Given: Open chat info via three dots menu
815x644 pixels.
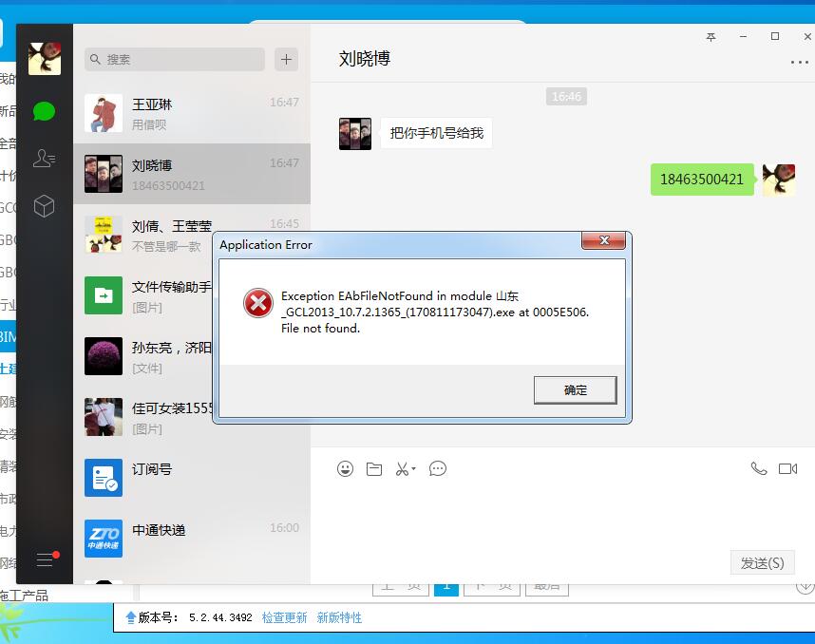Looking at the screenshot, I should pyautogui.click(x=800, y=63).
